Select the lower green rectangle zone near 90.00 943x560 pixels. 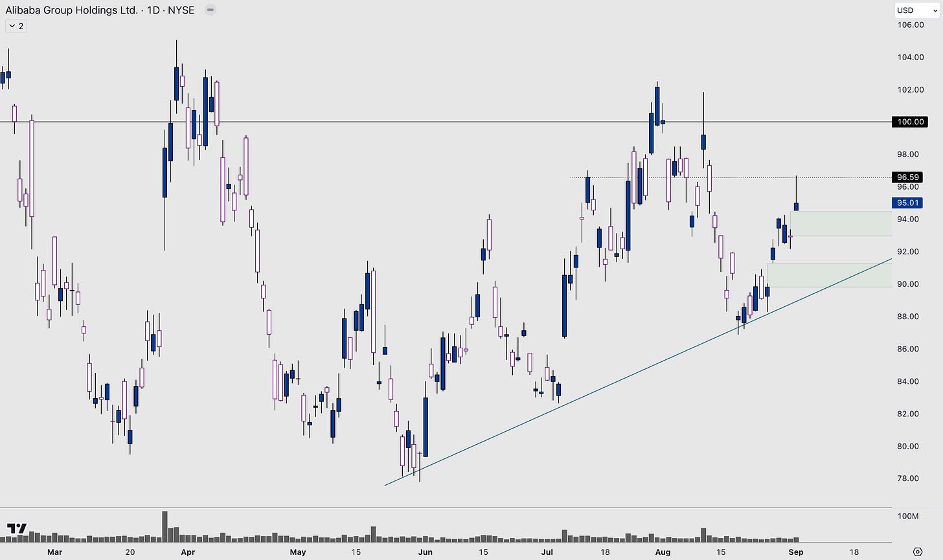[829, 275]
